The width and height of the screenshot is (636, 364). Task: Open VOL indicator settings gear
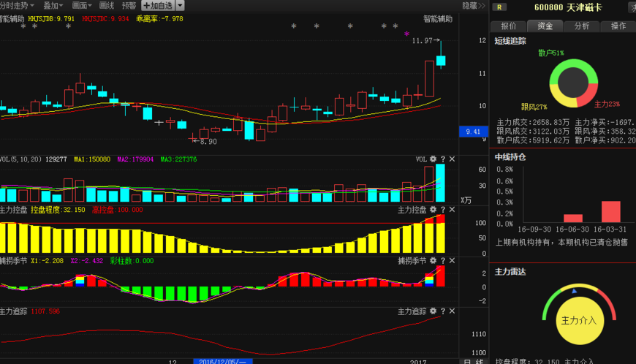434,159
